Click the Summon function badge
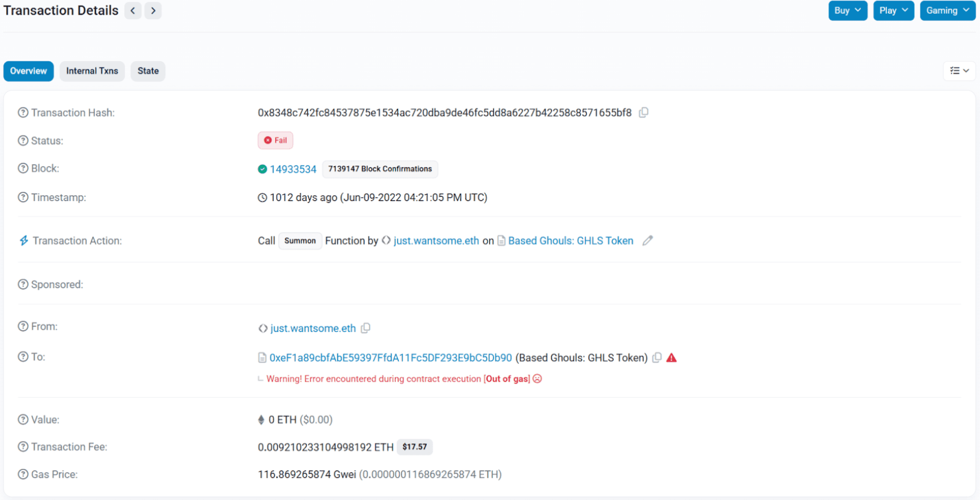Image resolution: width=980 pixels, height=500 pixels. click(x=300, y=241)
